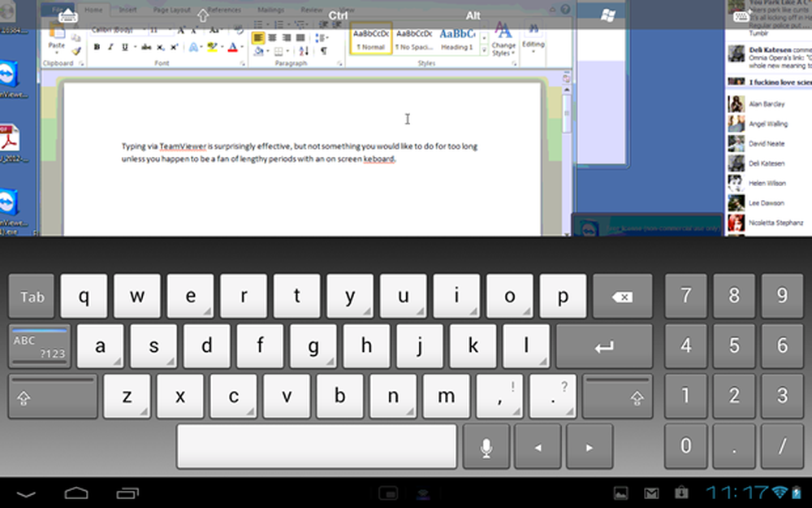812x508 pixels.
Task: Open the Change Styles dropdown
Action: tap(503, 38)
